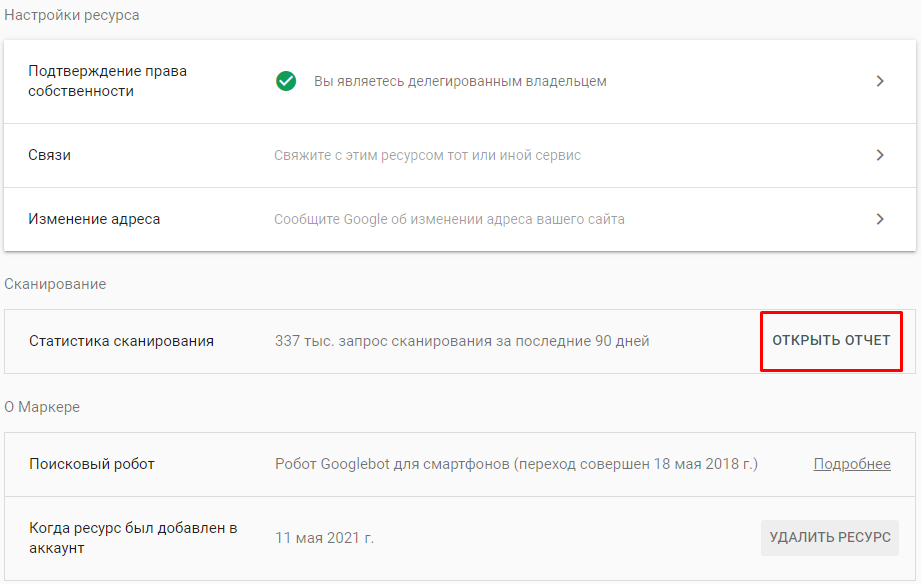921x584 pixels.
Task: Open the Связи row arrow
Action: [x=880, y=155]
